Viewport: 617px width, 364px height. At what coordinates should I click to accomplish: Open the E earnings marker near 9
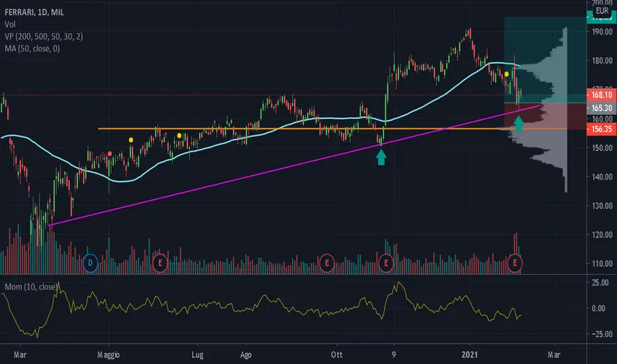[386, 263]
